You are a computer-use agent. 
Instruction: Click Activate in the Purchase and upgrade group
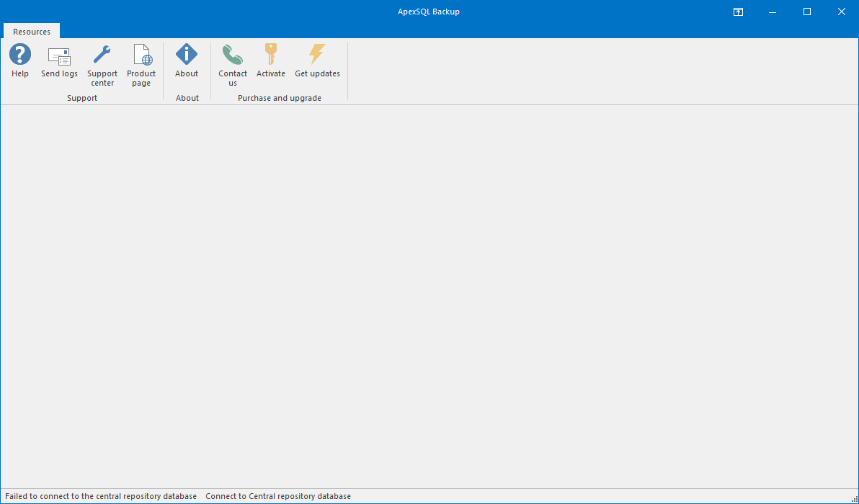coord(270,63)
